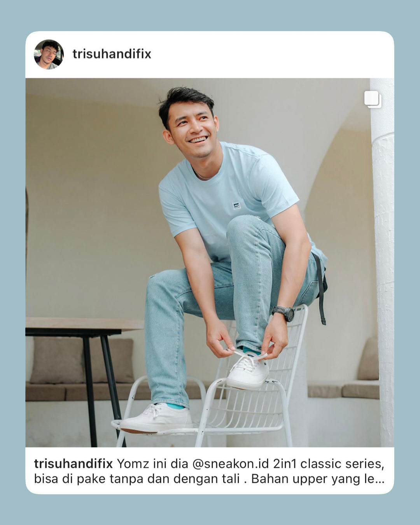Click the bold trisuhandifix name in caption

tap(73, 464)
